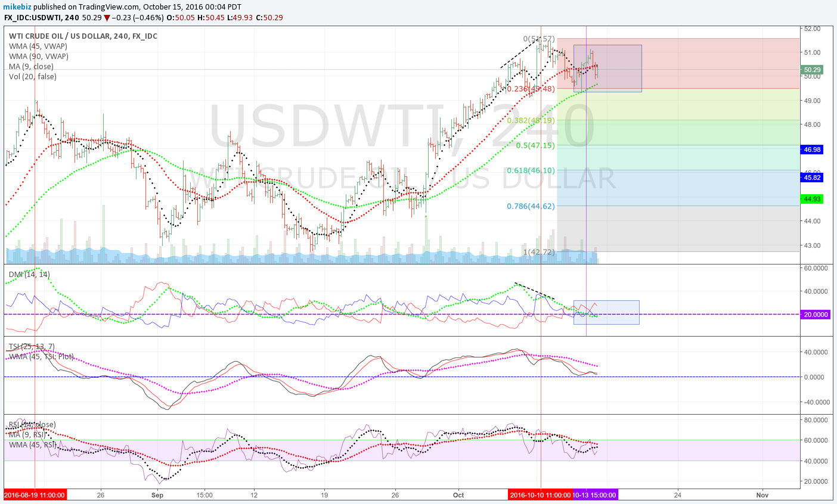Click the TradingView.com source text
Image resolution: width=837 pixels, height=504 pixels.
coord(108,7)
